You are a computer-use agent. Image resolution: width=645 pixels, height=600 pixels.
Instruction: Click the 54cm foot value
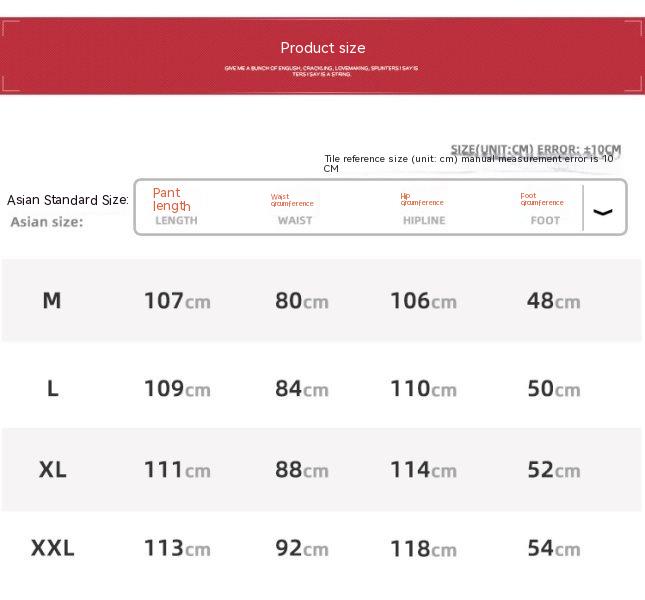pyautogui.click(x=553, y=548)
